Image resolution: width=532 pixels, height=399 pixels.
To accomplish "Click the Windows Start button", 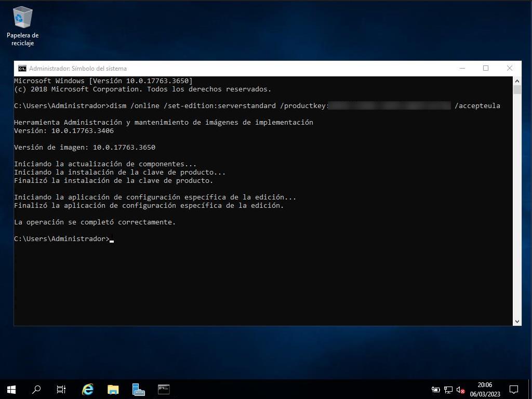I will (11, 389).
